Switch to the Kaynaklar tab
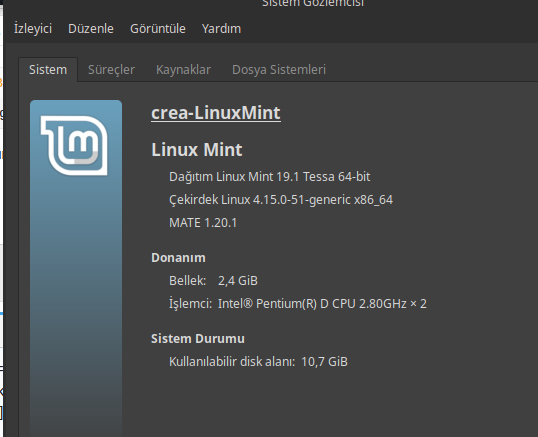 click(x=183, y=70)
